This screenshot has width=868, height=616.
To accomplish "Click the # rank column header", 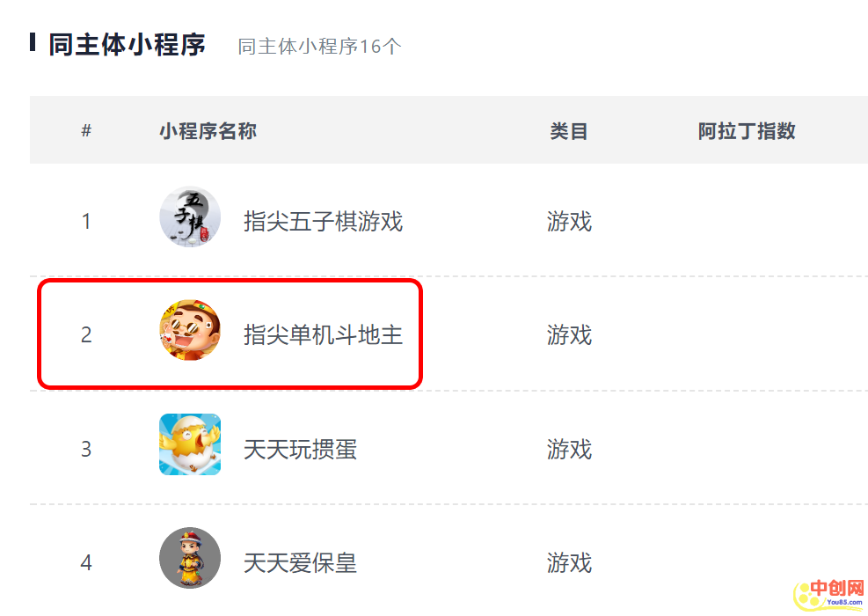I will 86,131.
